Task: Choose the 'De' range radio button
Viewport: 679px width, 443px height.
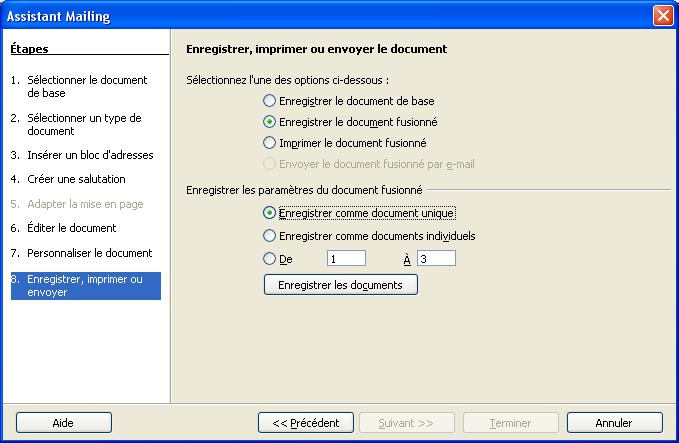Action: pos(269,258)
